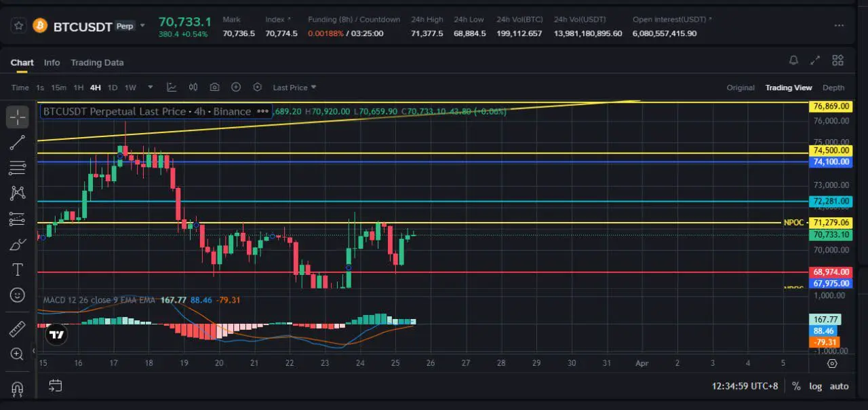The width and height of the screenshot is (868, 410).
Task: Click the MACD value label 167.77
Action: pyautogui.click(x=825, y=320)
